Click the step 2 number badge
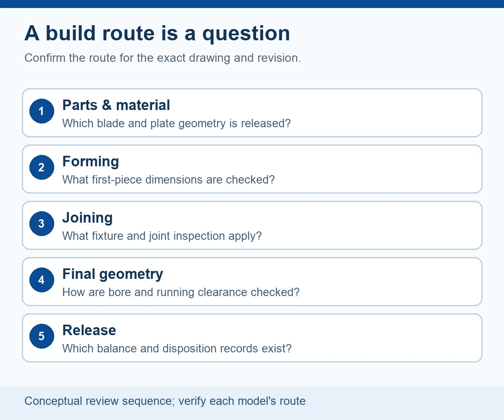The width and height of the screenshot is (504, 420). click(42, 168)
